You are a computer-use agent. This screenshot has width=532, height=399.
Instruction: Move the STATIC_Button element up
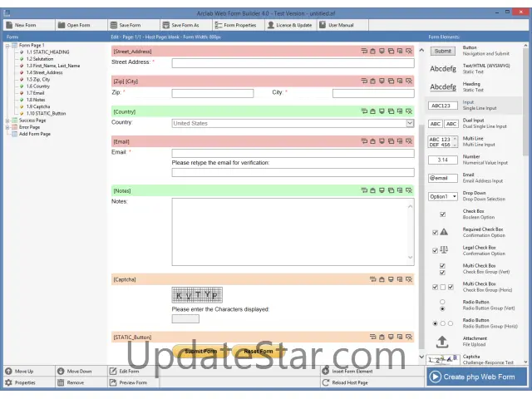(382, 337)
